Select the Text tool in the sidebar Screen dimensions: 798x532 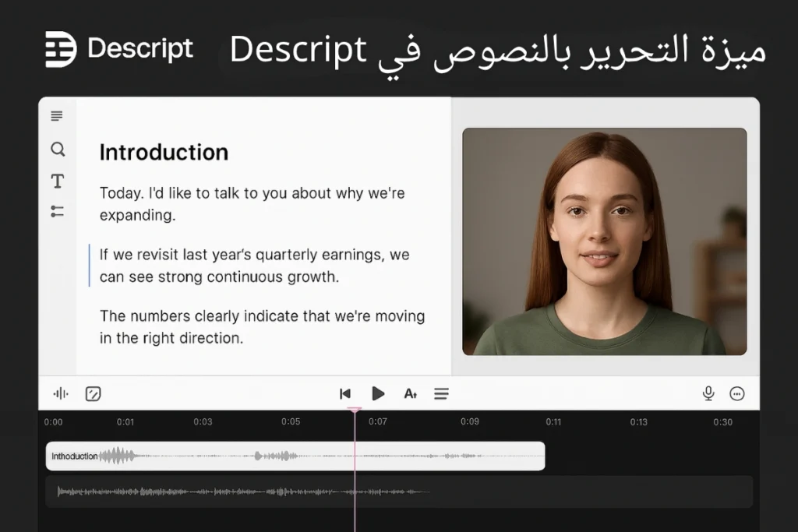pyautogui.click(x=58, y=181)
